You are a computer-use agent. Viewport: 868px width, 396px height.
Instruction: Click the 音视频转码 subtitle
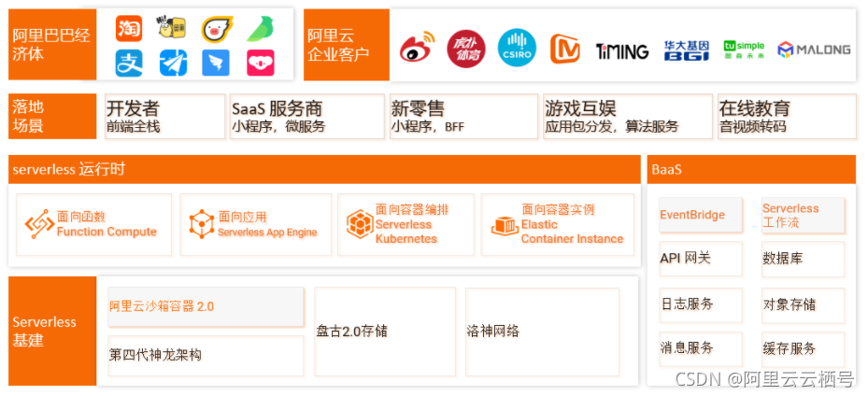coord(752,127)
